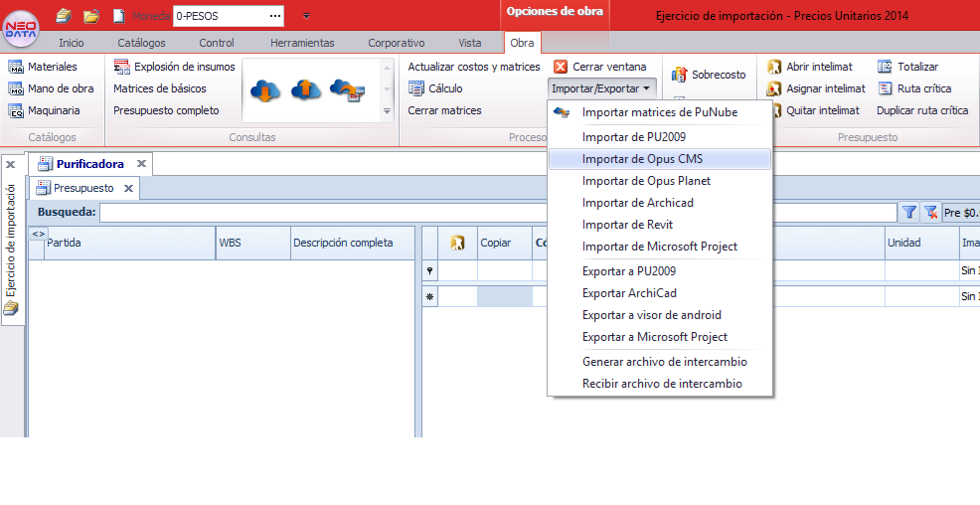The width and height of the screenshot is (980, 505).
Task: Click Presupuesto completo
Action: (166, 110)
